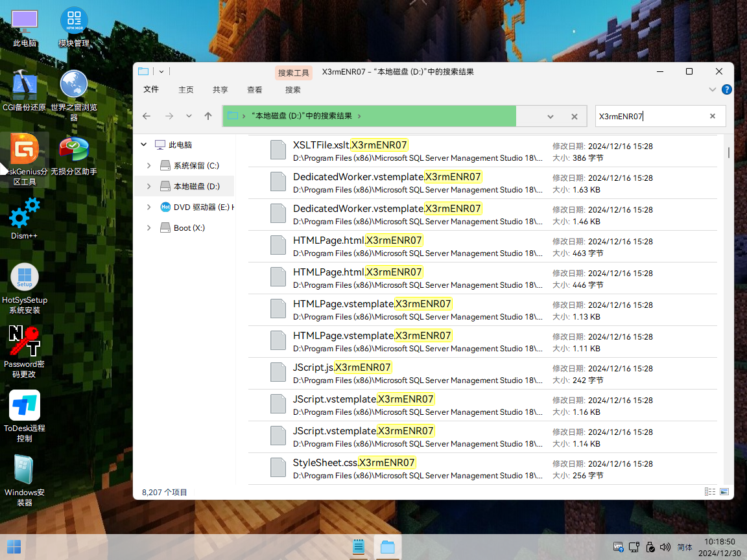Clear the search box text
747x560 pixels.
coord(713,116)
